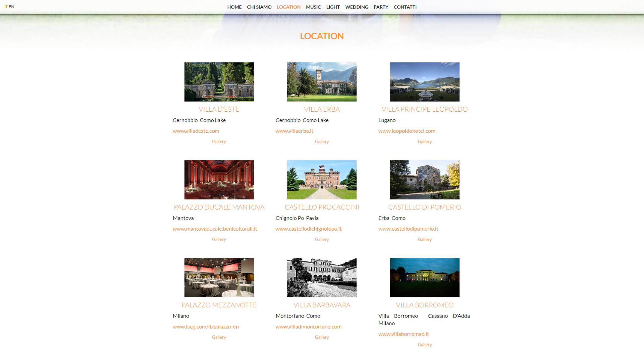Viewport: 644px width, 362px height.
Task: Open the PALAZZO MEZZANOTTE title link
Action: (x=219, y=305)
